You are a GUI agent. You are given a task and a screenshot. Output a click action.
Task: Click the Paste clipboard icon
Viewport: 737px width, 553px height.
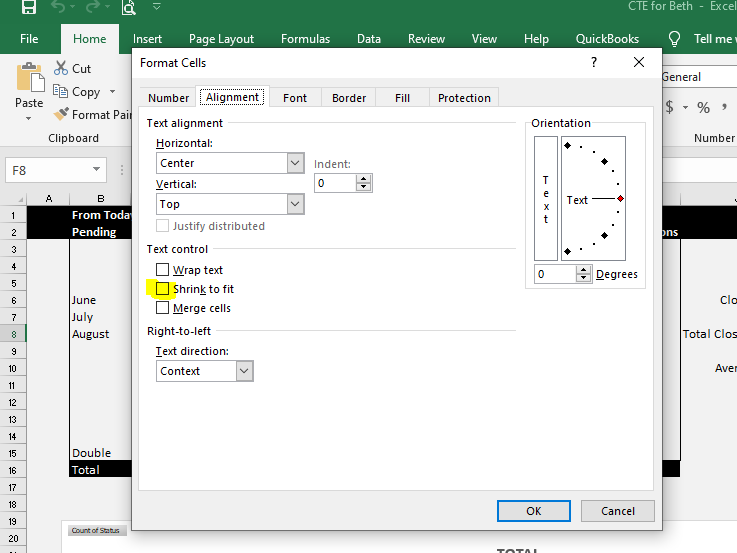click(30, 78)
